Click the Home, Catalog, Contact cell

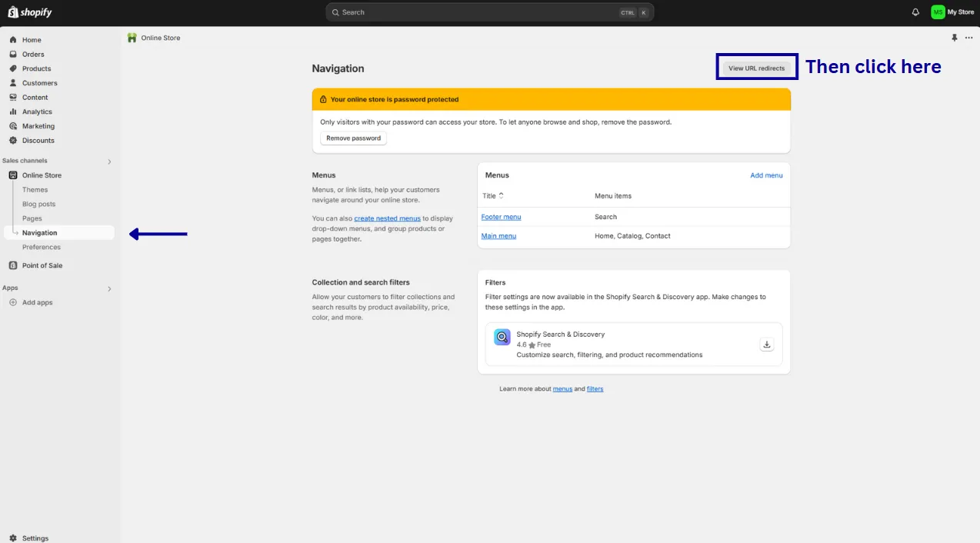tap(632, 236)
